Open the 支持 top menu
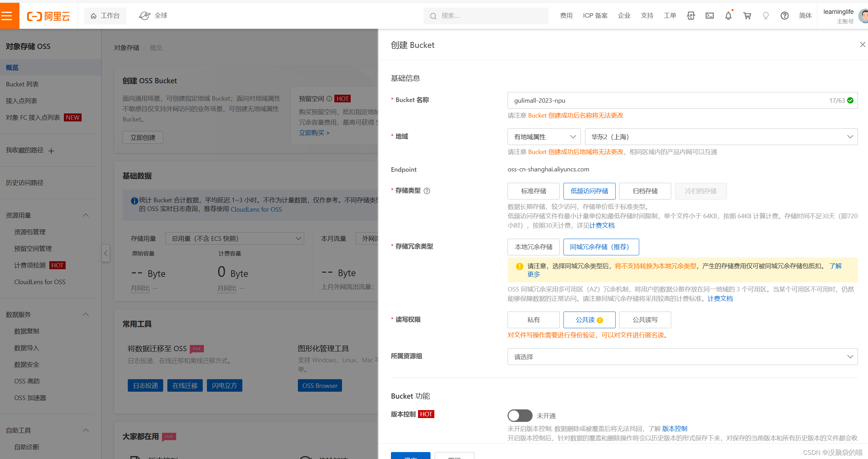The height and width of the screenshot is (459, 868). (x=647, y=16)
